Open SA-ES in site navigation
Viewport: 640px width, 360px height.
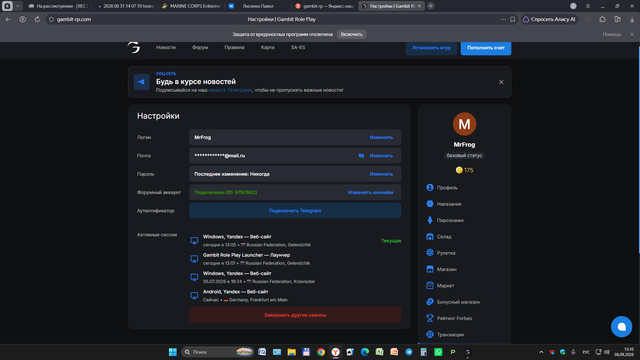(298, 47)
